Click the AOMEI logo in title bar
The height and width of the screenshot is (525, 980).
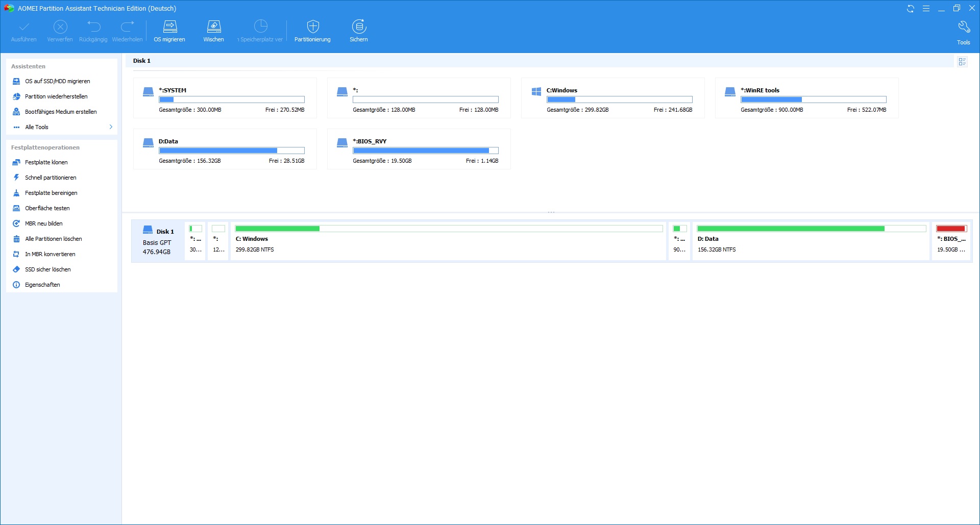pos(9,9)
